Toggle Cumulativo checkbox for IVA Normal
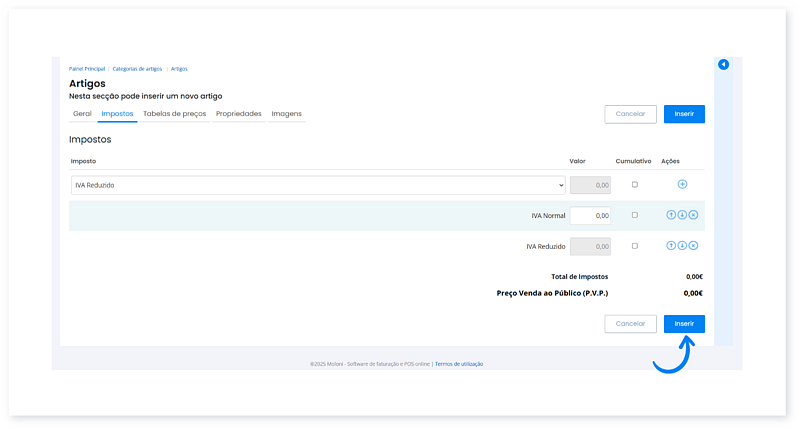 634,215
